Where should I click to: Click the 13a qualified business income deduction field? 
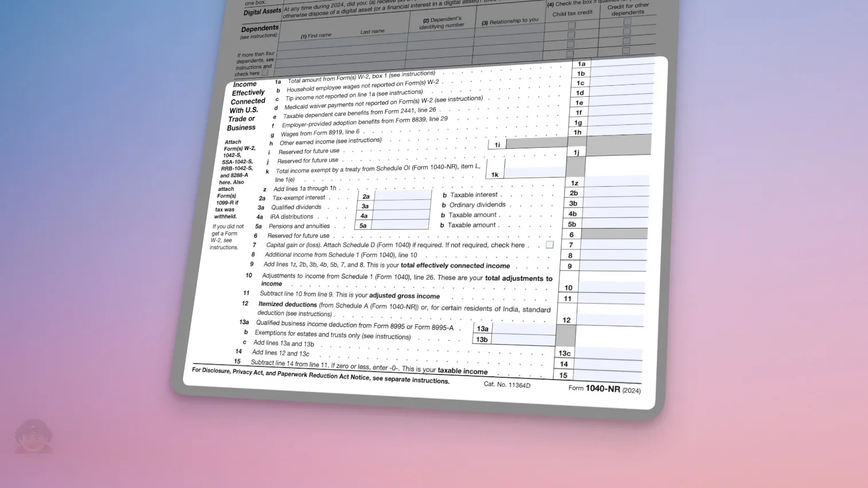pyautogui.click(x=524, y=329)
